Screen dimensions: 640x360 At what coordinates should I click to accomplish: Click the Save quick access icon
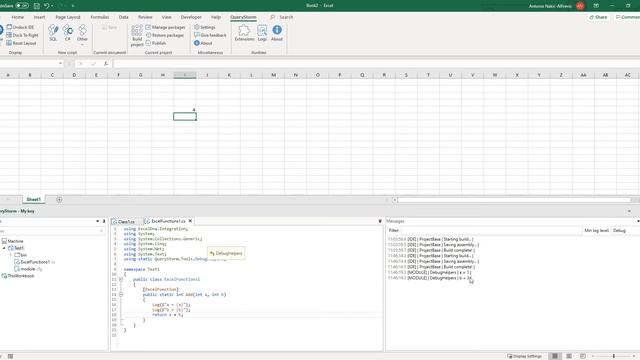(37, 6)
